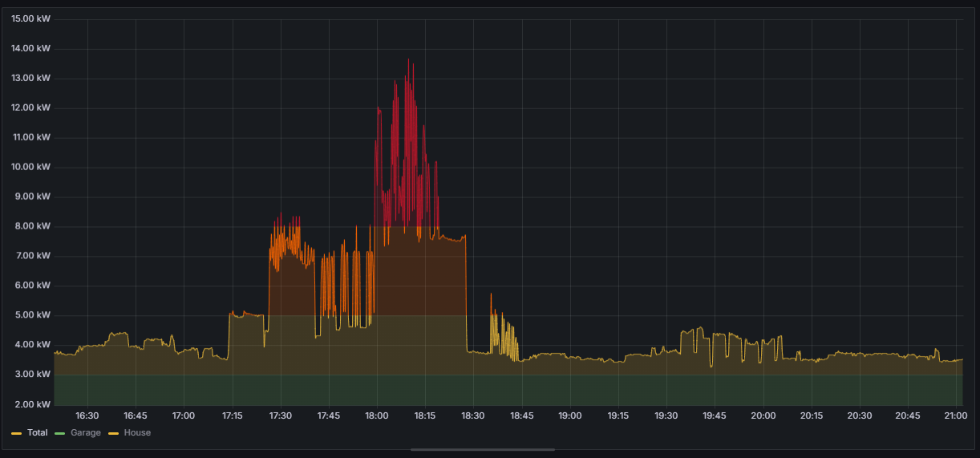Click the "20:15" time axis label
Image resolution: width=980 pixels, height=458 pixels.
click(812, 415)
